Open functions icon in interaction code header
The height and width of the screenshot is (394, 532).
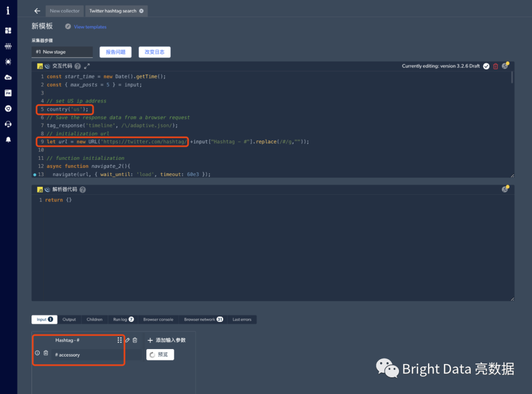click(x=505, y=66)
